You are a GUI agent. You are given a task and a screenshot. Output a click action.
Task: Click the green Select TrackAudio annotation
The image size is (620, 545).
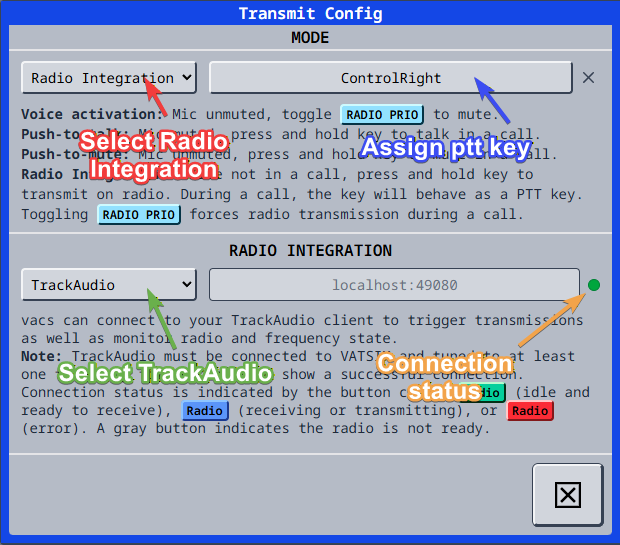pos(164,373)
